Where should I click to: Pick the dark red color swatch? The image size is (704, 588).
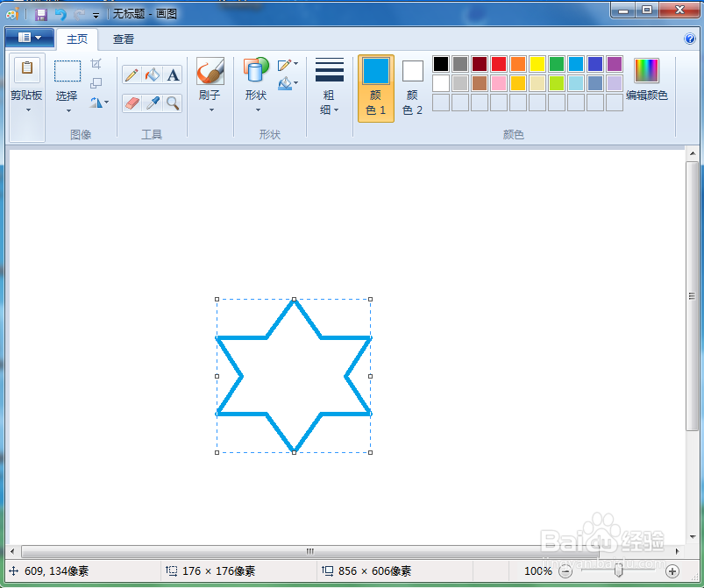click(480, 64)
